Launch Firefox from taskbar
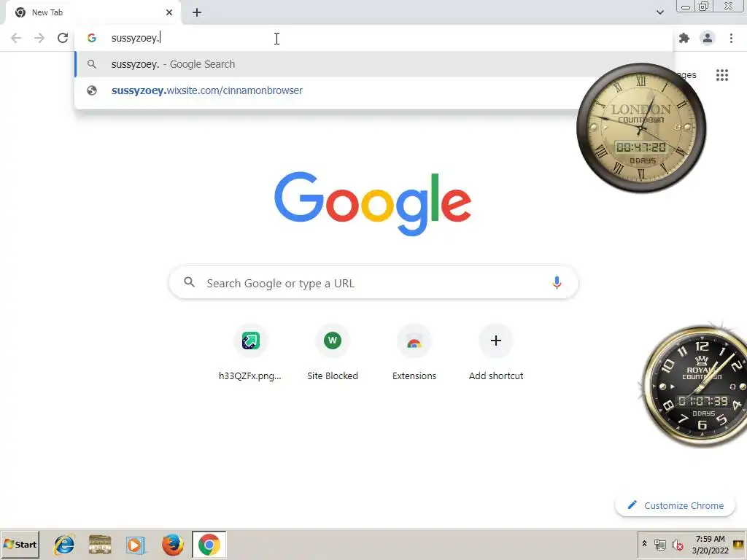The width and height of the screenshot is (747, 560). (x=172, y=544)
